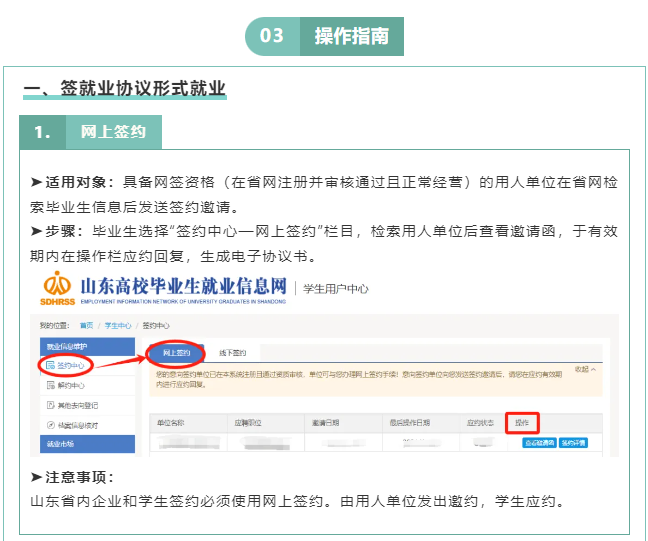Click the 操作 column header
This screenshot has height=541, width=648.
[x=521, y=423]
